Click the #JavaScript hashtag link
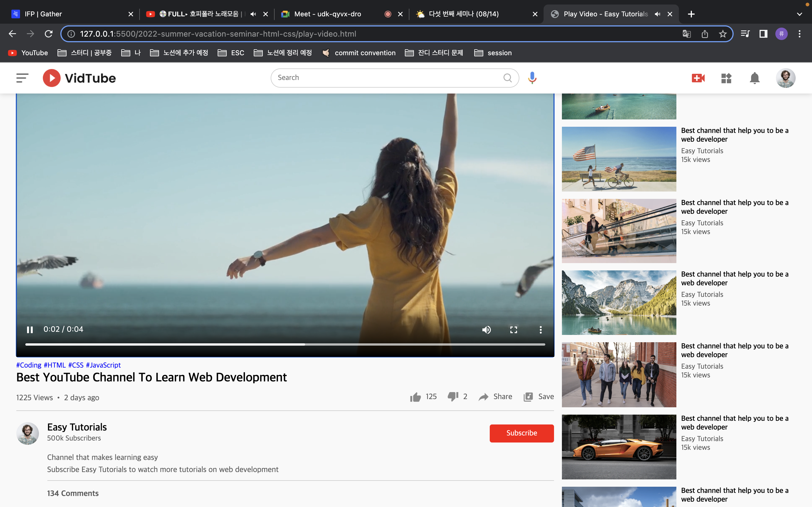Screen dimensions: 812x507 tap(103, 365)
